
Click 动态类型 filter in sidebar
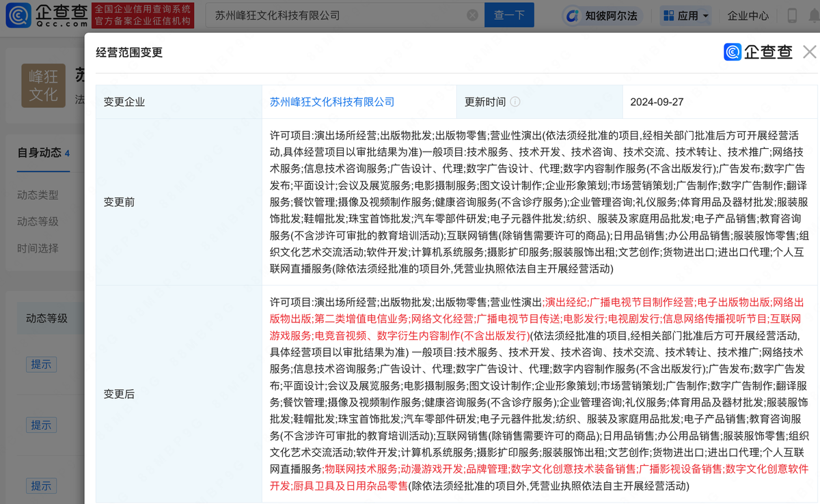(x=38, y=195)
